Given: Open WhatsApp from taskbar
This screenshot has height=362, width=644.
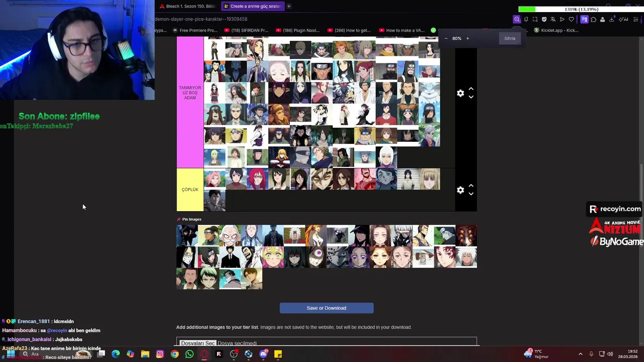Looking at the screenshot, I should (x=189, y=354).
